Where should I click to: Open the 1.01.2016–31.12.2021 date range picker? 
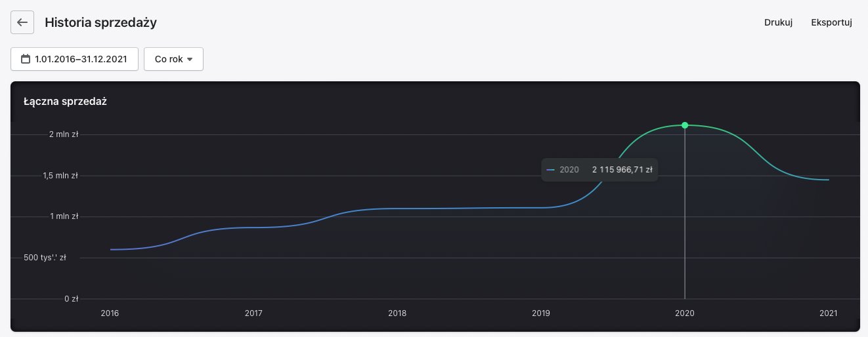click(74, 59)
